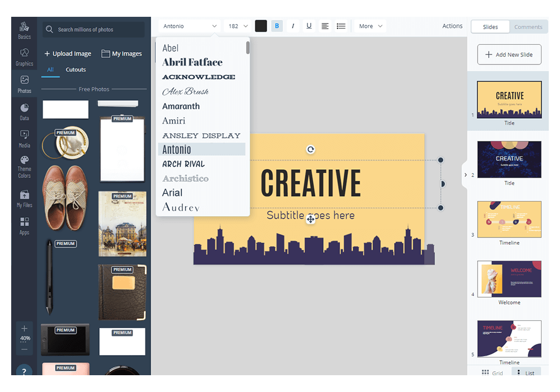Viewport: 560px width, 392px height.
Task: Switch to the Cutouts tab
Action: pyautogui.click(x=76, y=69)
